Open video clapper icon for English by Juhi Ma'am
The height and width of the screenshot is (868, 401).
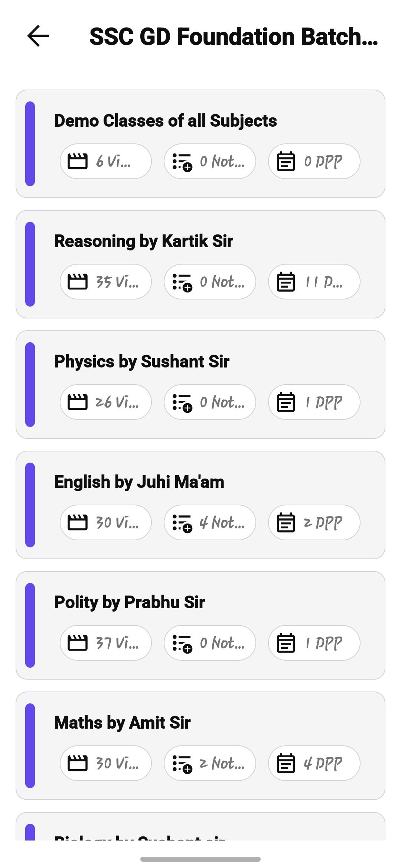[78, 522]
